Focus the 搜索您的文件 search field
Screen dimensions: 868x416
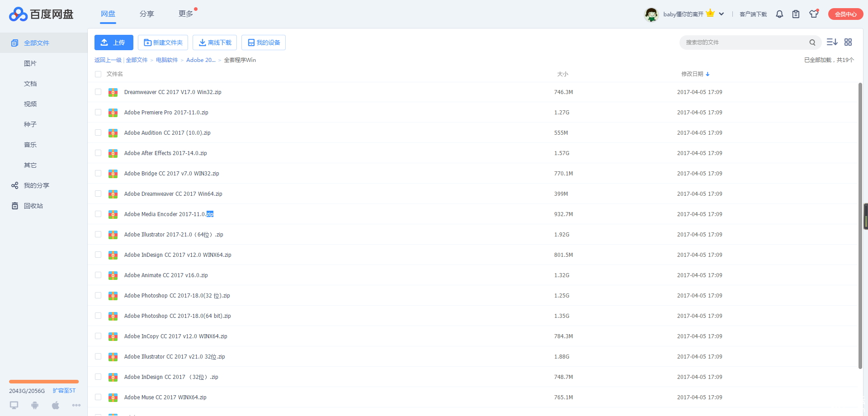(x=746, y=43)
